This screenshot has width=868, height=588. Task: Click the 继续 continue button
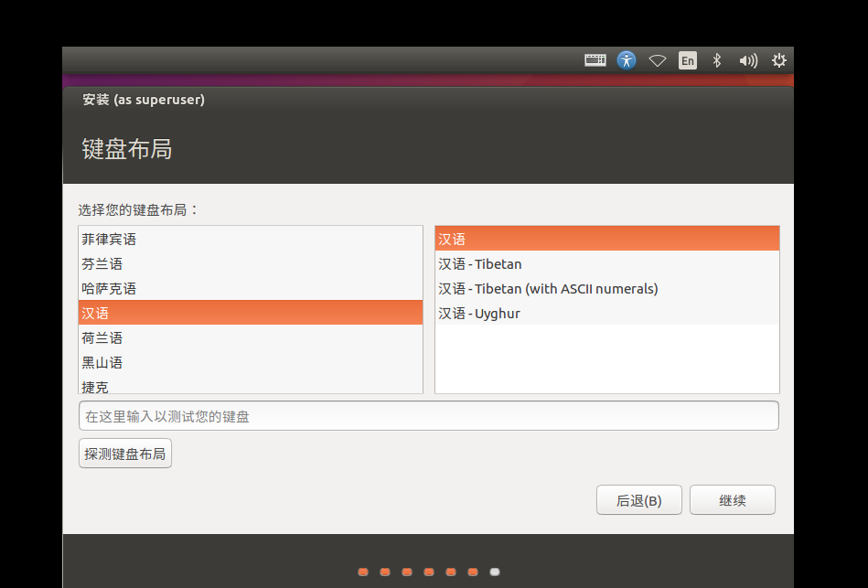tap(733, 500)
